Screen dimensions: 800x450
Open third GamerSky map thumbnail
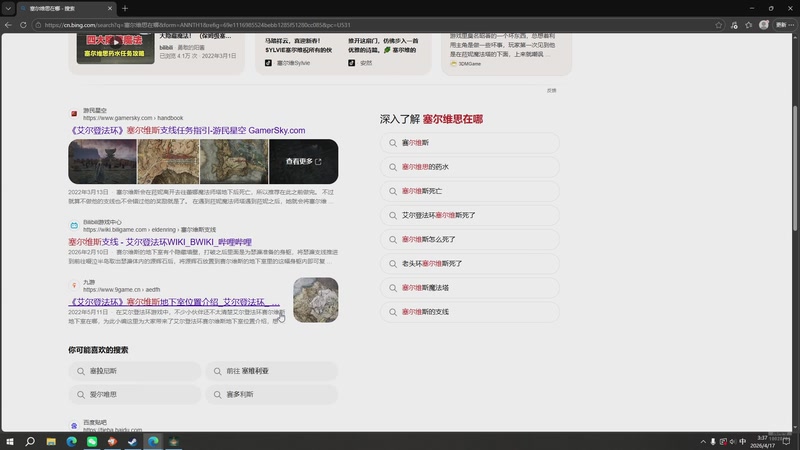[234, 161]
